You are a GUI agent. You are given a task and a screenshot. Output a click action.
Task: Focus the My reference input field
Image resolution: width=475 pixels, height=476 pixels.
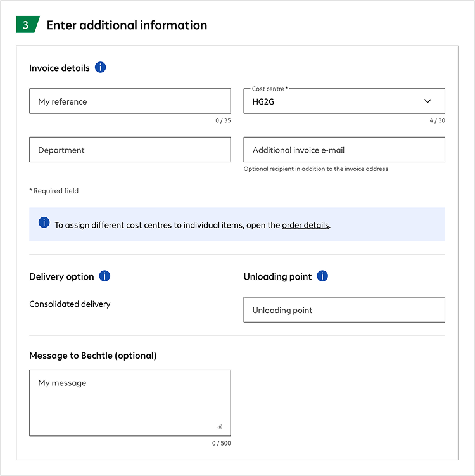[x=130, y=101]
